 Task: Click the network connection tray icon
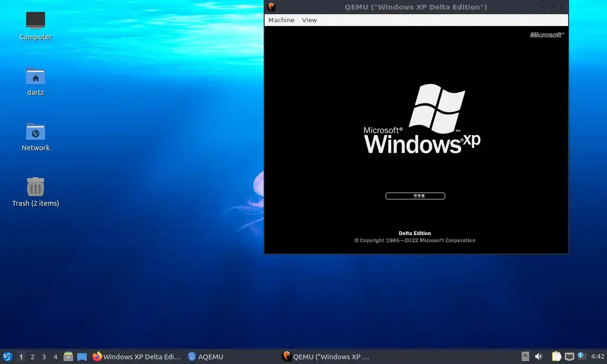pyautogui.click(x=570, y=356)
